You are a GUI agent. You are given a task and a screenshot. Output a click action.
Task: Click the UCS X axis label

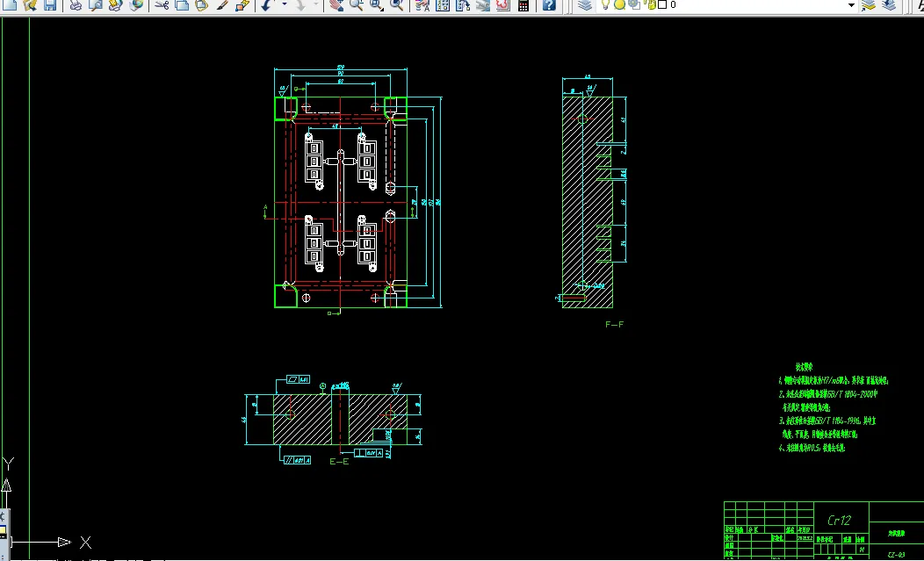85,543
